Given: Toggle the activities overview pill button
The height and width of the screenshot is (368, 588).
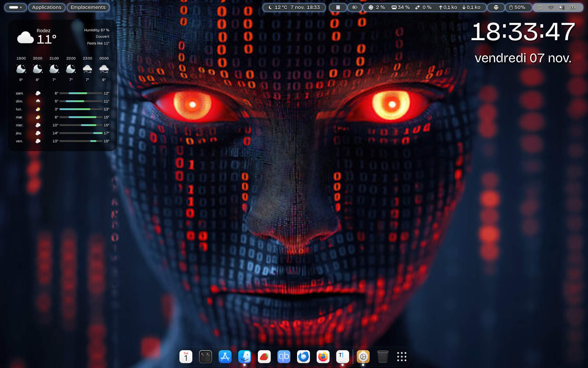Looking at the screenshot, I should (15, 7).
